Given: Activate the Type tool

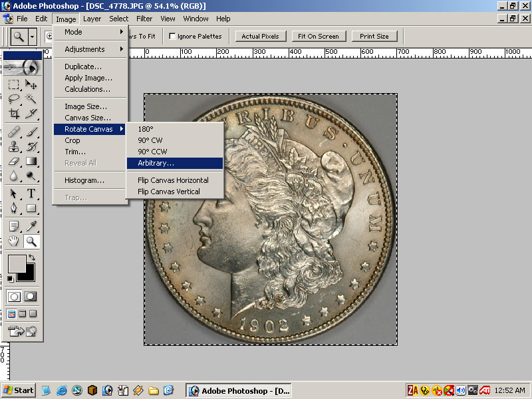Looking at the screenshot, I should (31, 194).
